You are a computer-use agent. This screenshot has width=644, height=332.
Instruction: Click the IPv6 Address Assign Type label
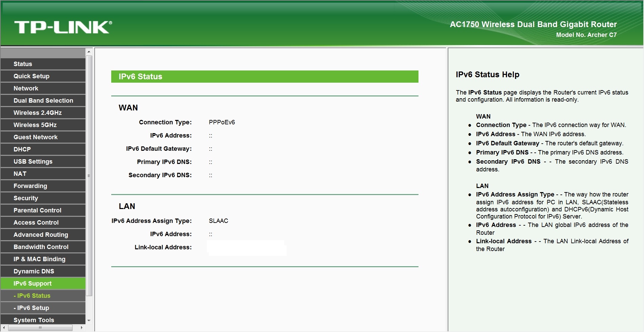coord(152,221)
